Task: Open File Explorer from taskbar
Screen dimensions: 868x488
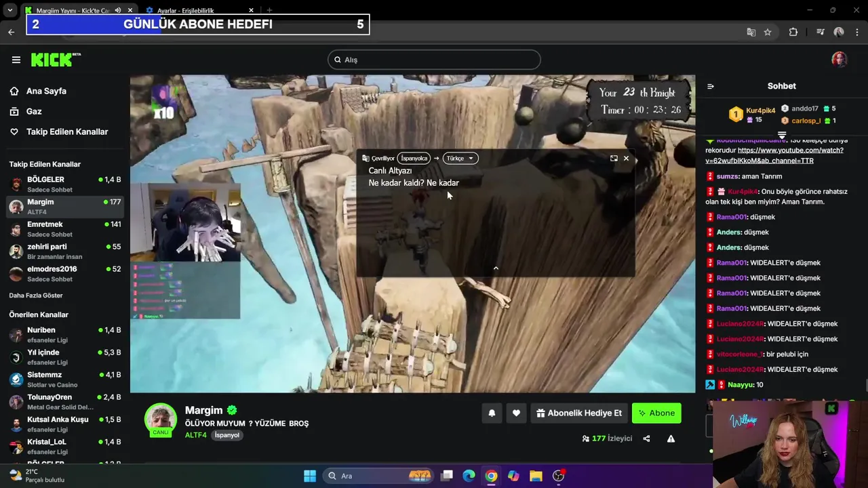Action: click(536, 476)
